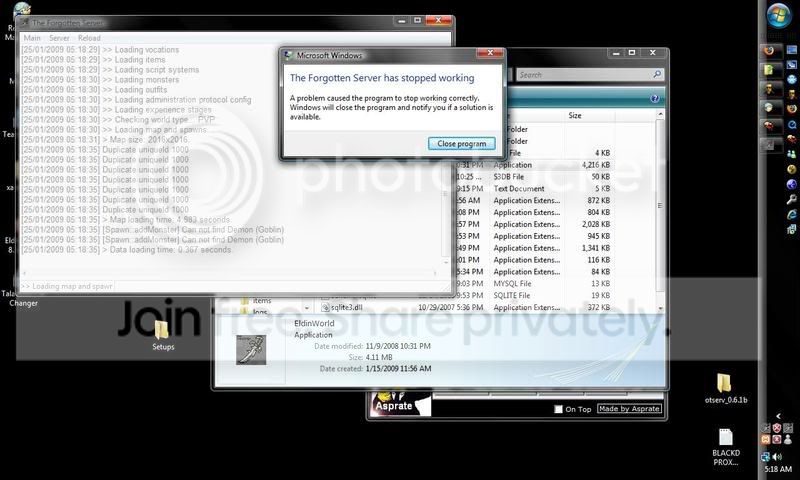Launch Internet Explorer from quick launch
This screenshot has width=800, height=480.
click(792, 215)
